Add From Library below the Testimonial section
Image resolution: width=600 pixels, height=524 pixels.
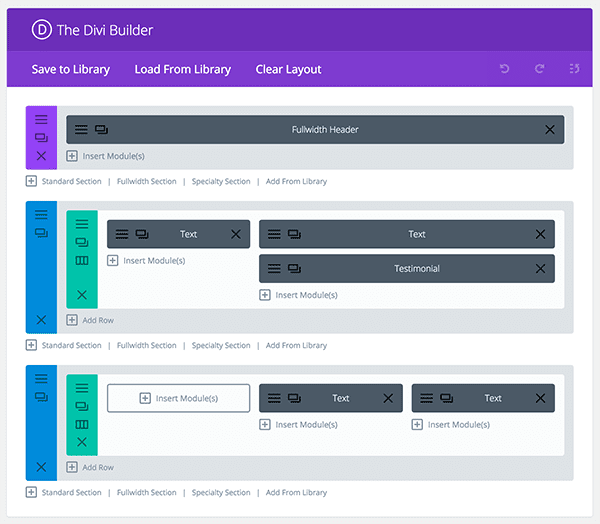coord(296,345)
